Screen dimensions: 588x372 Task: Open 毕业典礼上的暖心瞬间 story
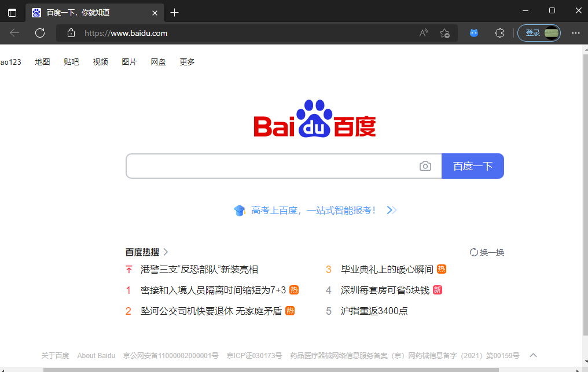(387, 269)
